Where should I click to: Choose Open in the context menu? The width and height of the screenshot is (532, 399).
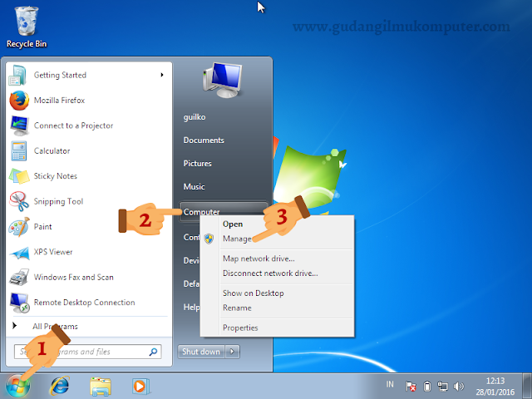point(233,224)
